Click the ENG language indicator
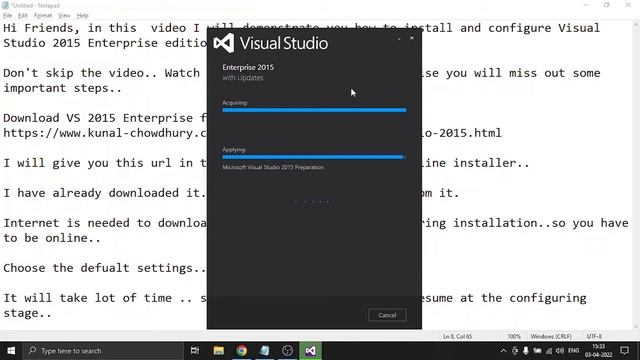The image size is (640, 360). pos(573,351)
